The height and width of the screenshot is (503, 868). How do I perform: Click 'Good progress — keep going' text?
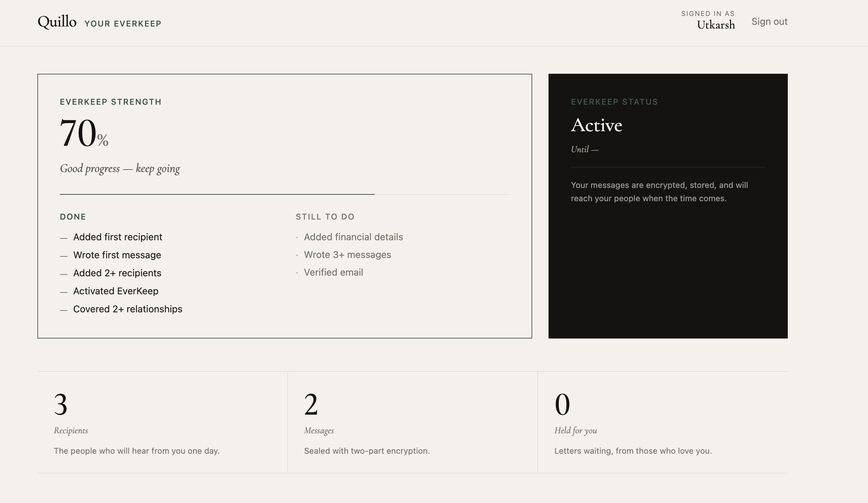pyautogui.click(x=120, y=169)
